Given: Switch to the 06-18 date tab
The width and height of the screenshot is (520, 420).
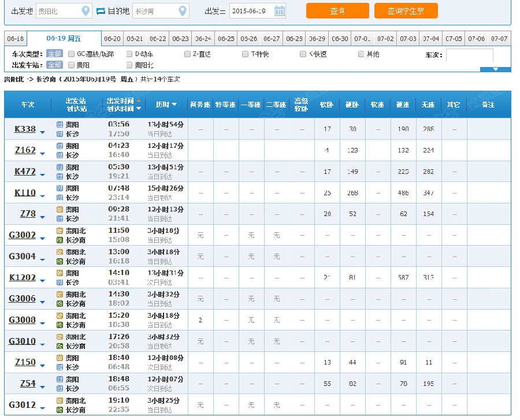Looking at the screenshot, I should tap(16, 39).
